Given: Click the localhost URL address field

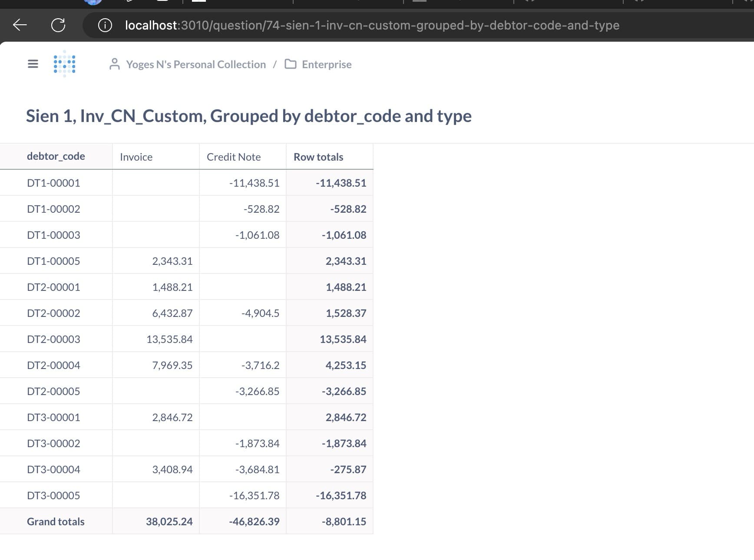Looking at the screenshot, I should [372, 25].
